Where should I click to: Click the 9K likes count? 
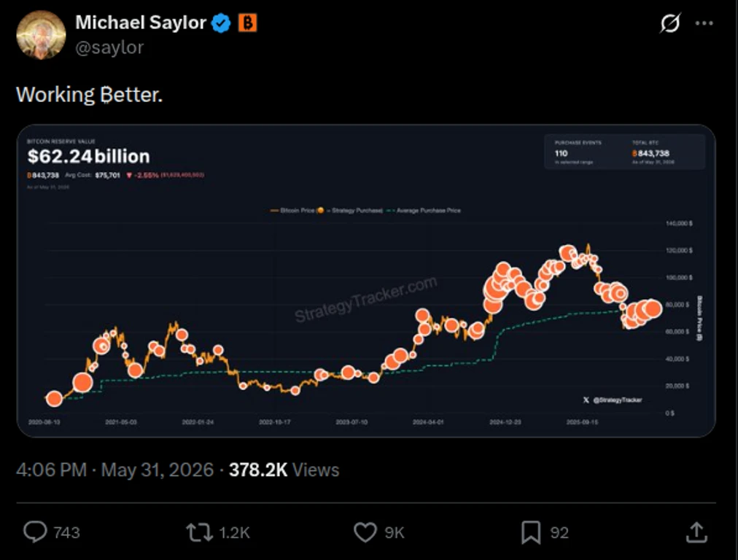point(395,533)
